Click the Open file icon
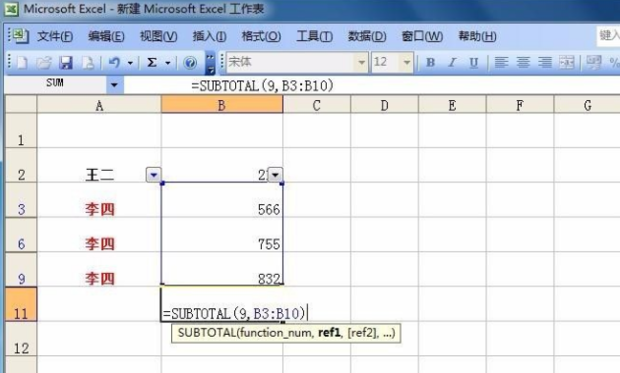This screenshot has width=620, height=373. click(44, 62)
